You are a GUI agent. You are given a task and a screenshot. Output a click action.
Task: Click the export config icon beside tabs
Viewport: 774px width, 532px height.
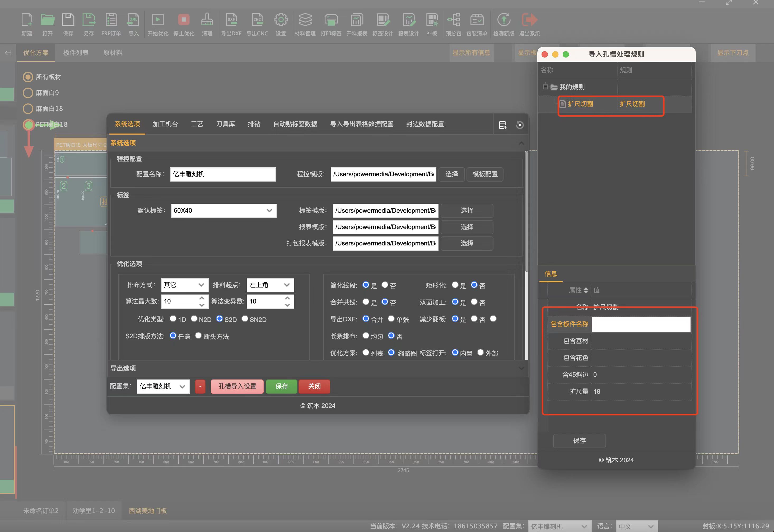pos(502,125)
